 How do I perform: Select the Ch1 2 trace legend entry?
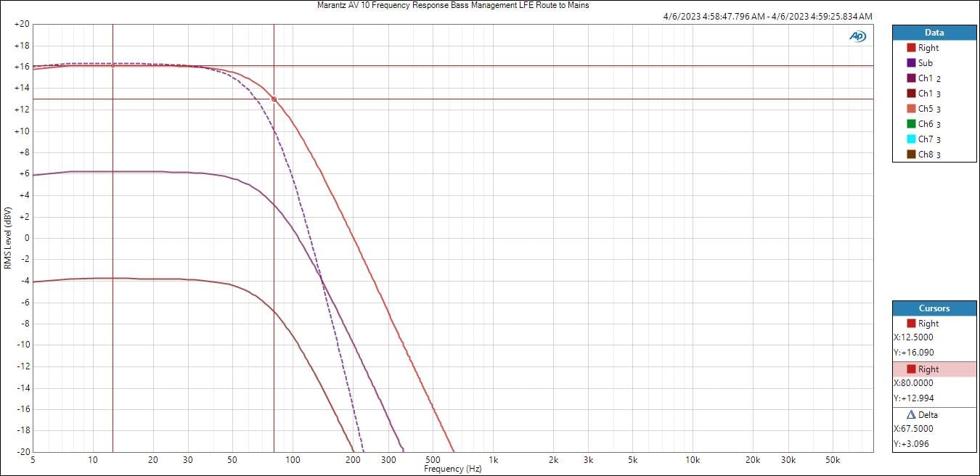tap(928, 78)
